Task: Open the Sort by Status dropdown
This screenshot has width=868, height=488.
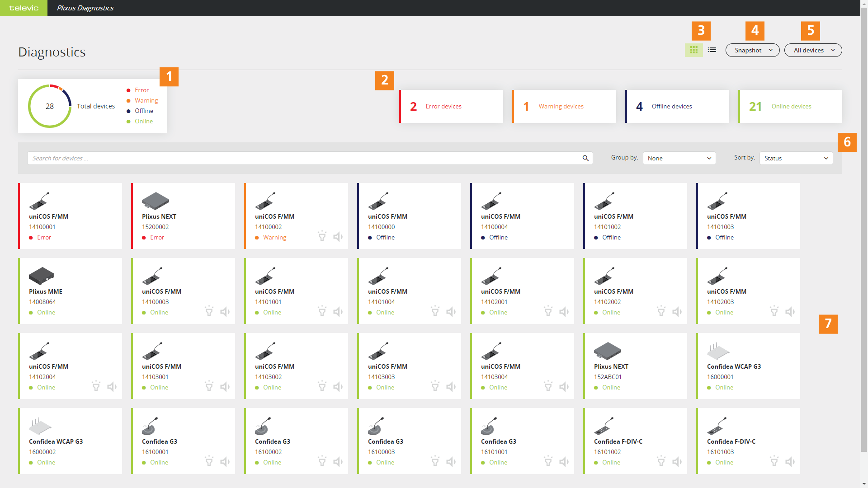Action: point(796,158)
